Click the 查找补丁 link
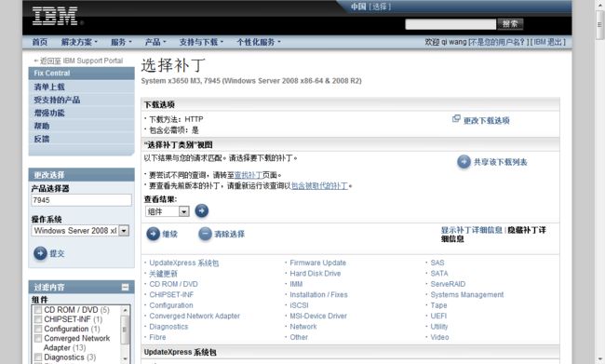Screen dimensions: 605x364 pos(249,175)
